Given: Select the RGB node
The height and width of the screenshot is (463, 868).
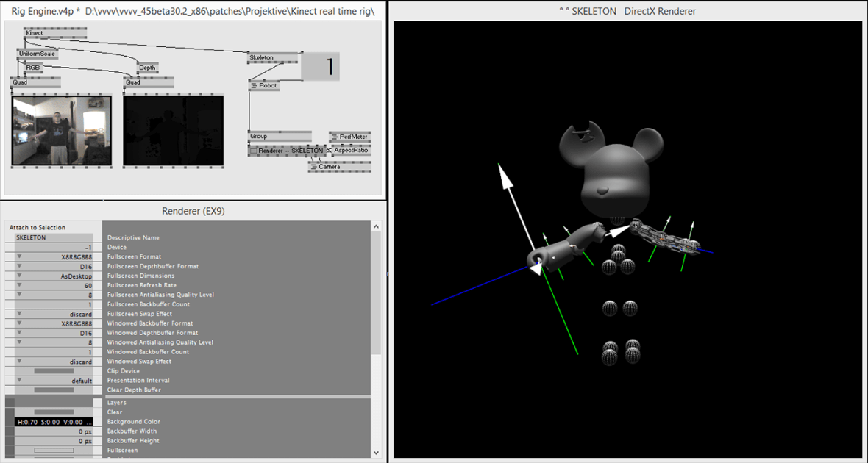Looking at the screenshot, I should [x=32, y=68].
